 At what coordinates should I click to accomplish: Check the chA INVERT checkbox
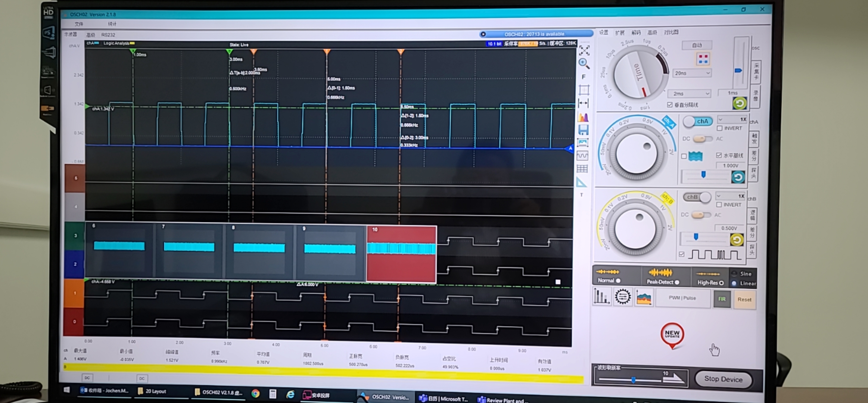pyautogui.click(x=719, y=128)
